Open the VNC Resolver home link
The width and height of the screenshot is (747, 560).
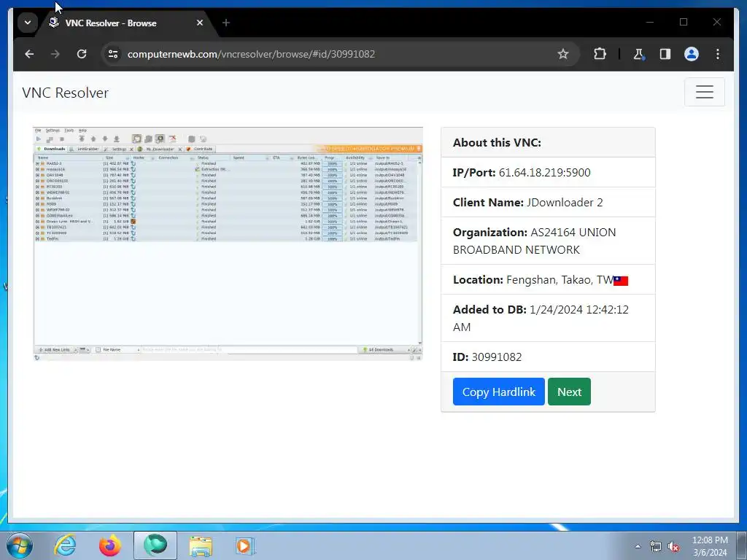click(65, 93)
